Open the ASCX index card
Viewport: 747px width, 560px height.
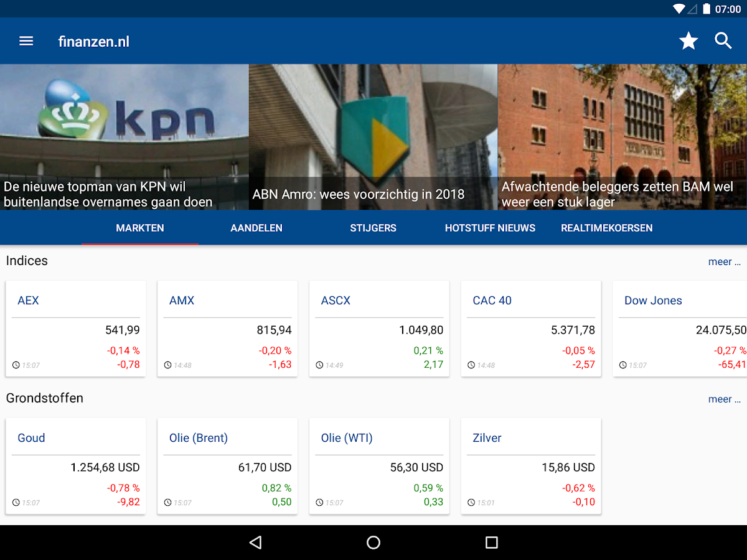click(x=380, y=329)
